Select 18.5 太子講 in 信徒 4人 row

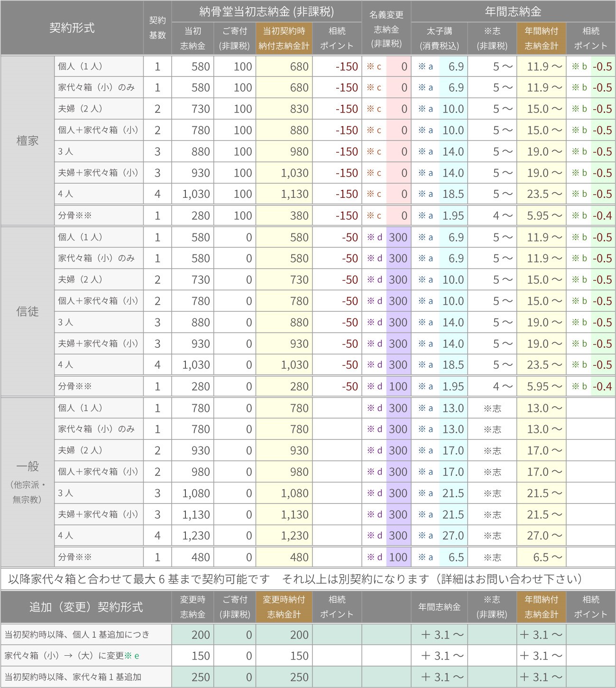[x=453, y=365]
